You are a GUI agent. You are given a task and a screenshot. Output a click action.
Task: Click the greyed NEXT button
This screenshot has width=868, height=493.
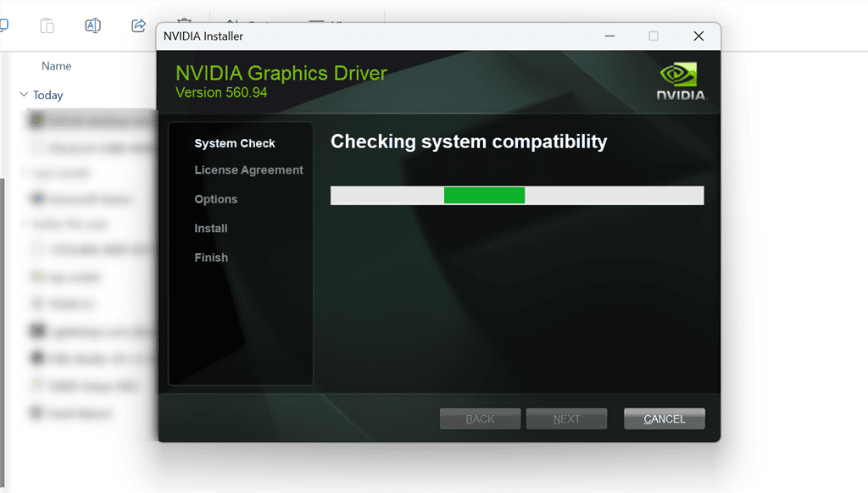click(x=566, y=418)
